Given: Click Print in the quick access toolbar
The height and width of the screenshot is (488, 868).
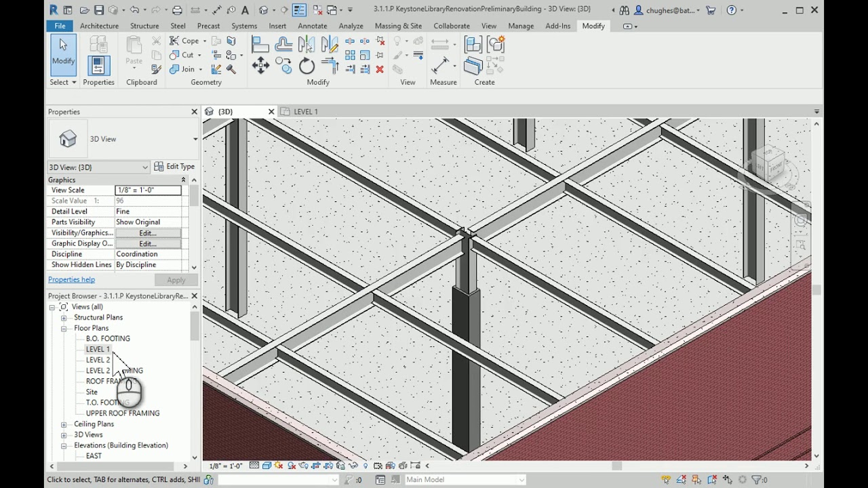Looking at the screenshot, I should (x=177, y=10).
